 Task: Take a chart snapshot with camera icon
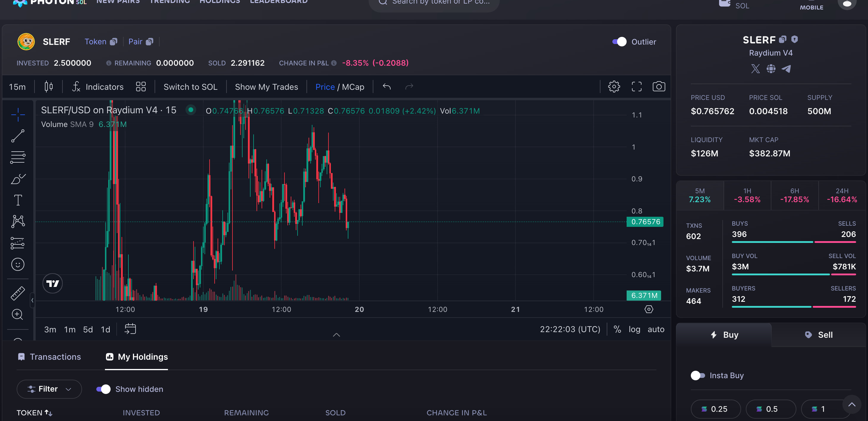tap(659, 87)
